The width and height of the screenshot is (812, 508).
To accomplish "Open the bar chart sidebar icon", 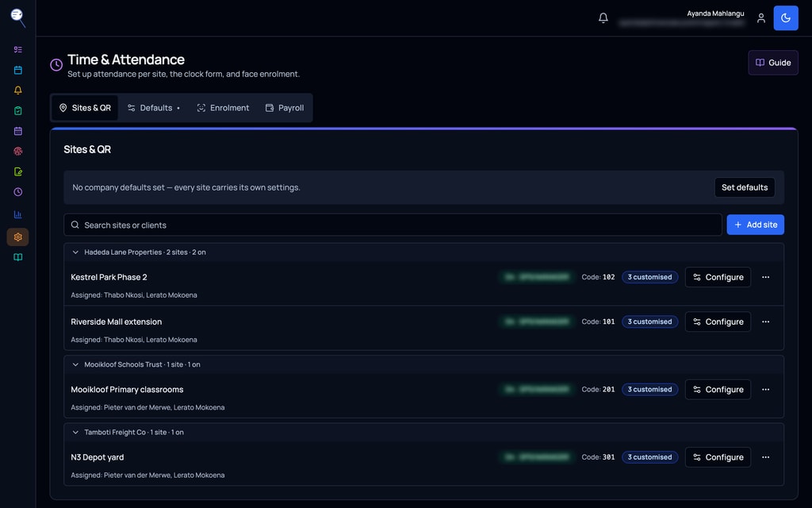I will (x=18, y=214).
